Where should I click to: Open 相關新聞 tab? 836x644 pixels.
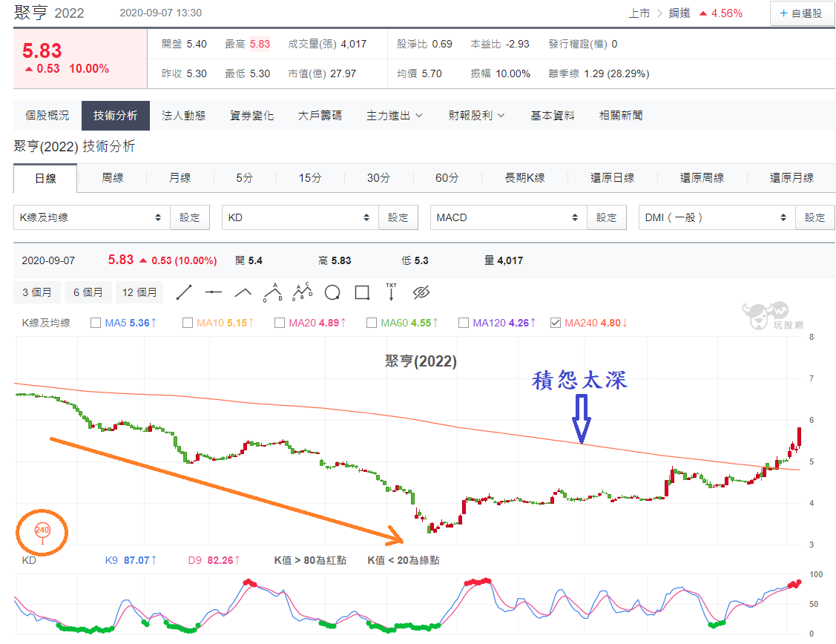[x=621, y=115]
